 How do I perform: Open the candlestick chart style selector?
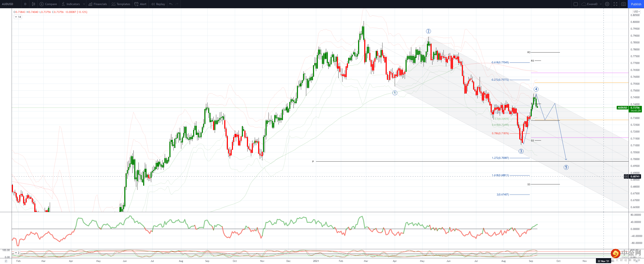pos(33,4)
